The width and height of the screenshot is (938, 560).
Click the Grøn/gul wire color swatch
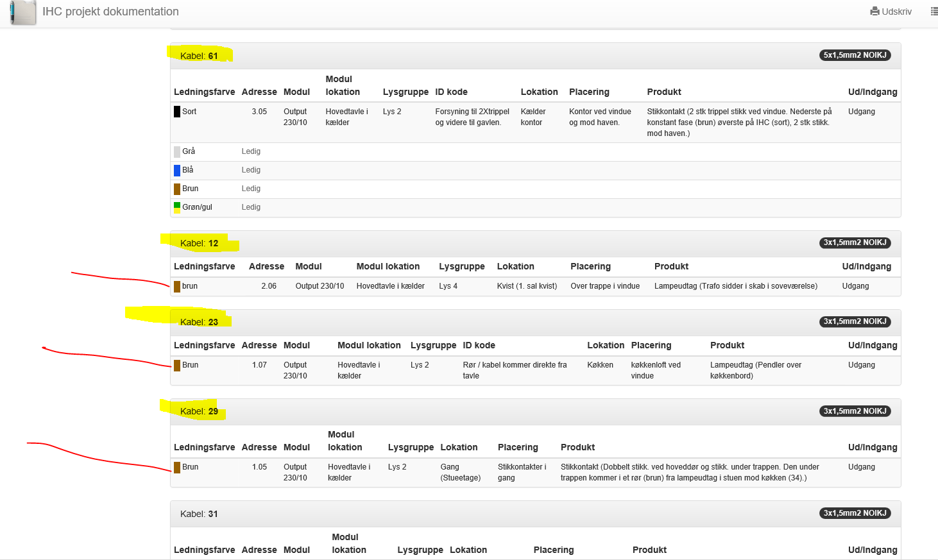click(x=177, y=208)
